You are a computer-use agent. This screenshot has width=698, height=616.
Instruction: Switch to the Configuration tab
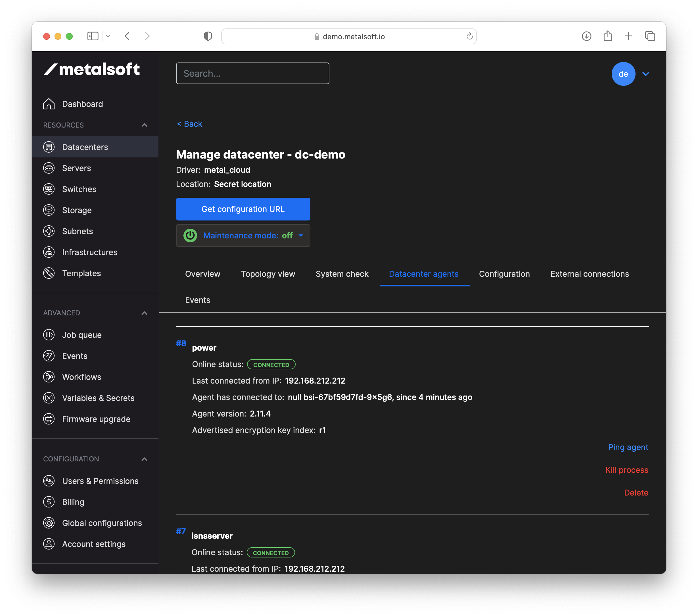[504, 274]
